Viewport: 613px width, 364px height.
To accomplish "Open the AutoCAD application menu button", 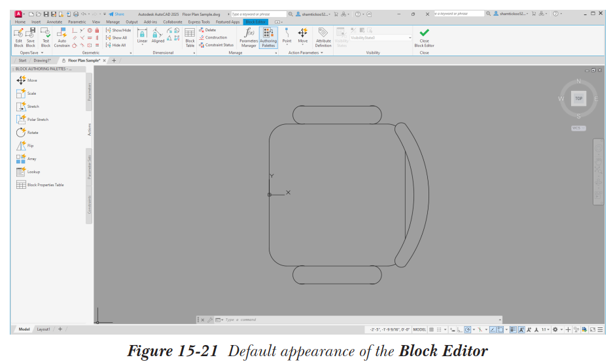I will (18, 14).
